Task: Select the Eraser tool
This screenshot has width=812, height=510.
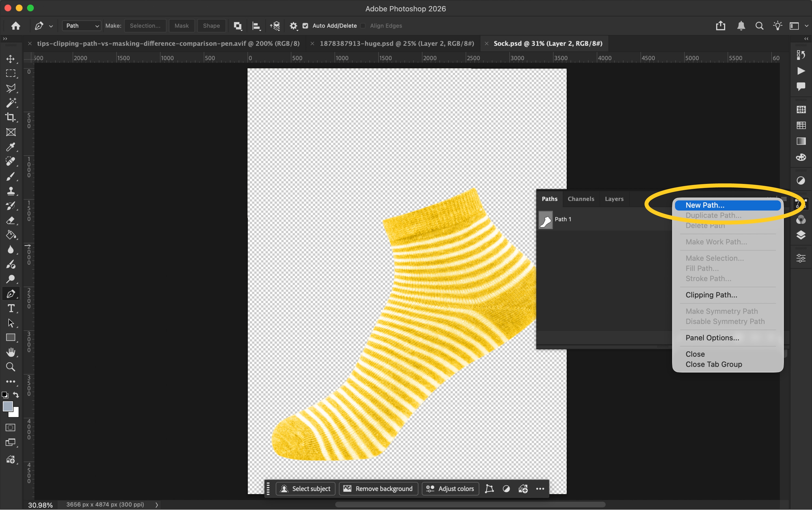Action: [11, 220]
